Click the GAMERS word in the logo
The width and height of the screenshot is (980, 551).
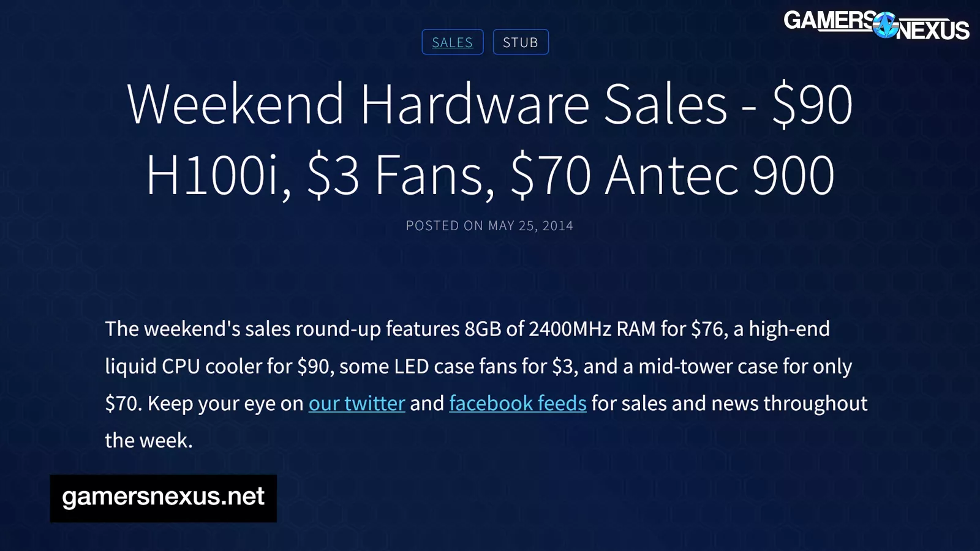point(828,21)
